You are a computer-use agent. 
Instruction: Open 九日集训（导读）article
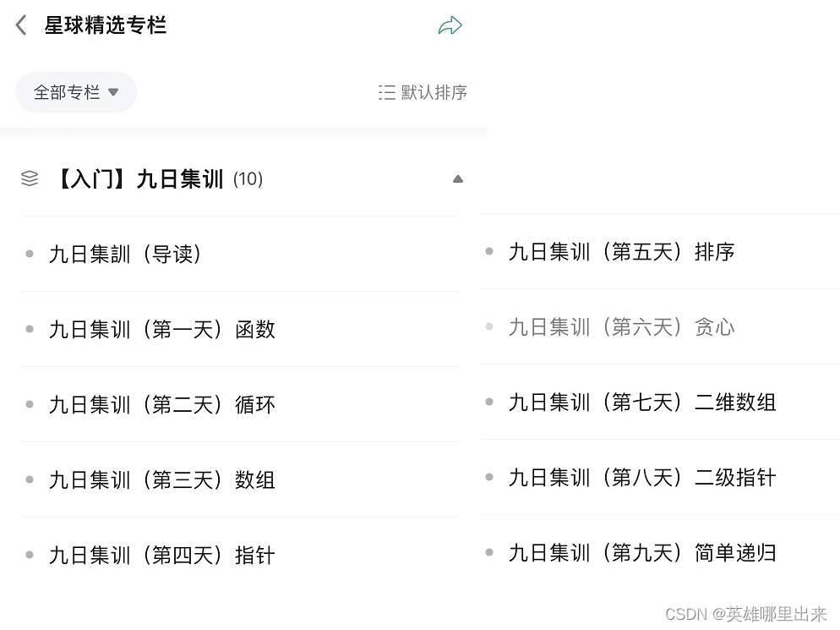[125, 254]
